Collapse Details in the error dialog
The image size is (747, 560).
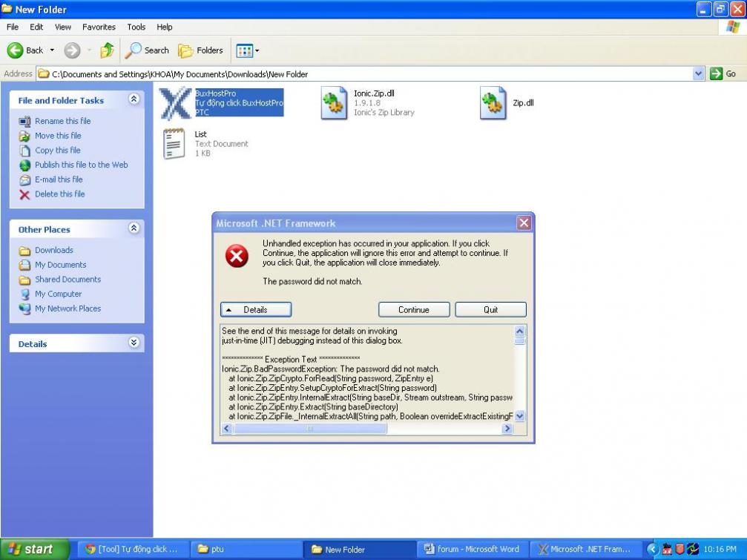click(256, 309)
